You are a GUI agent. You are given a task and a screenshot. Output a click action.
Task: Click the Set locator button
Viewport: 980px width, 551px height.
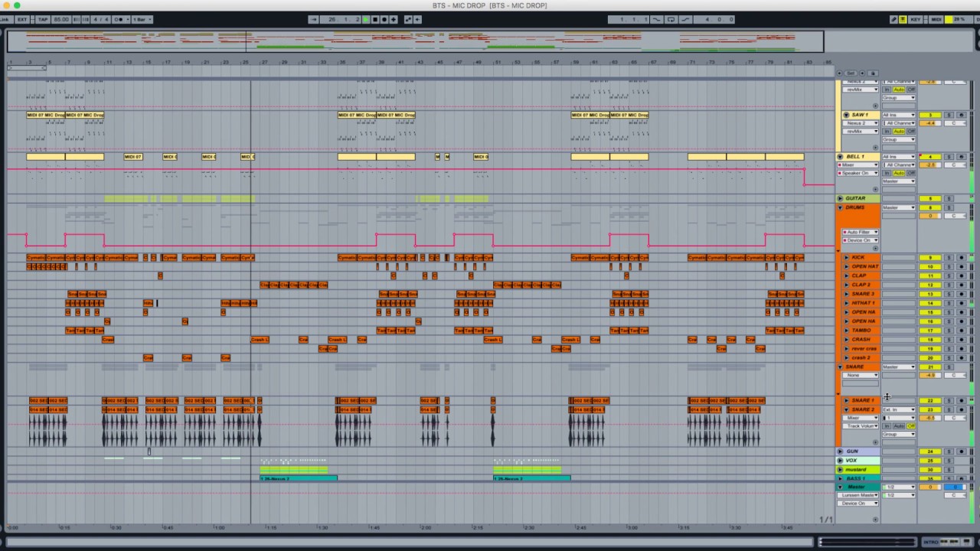pos(851,73)
